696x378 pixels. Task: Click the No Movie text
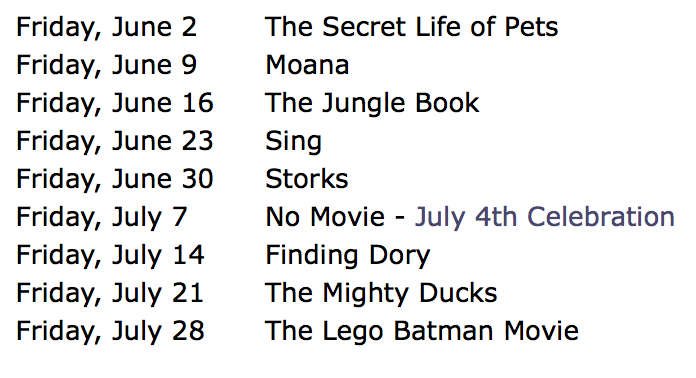pyautogui.click(x=325, y=217)
